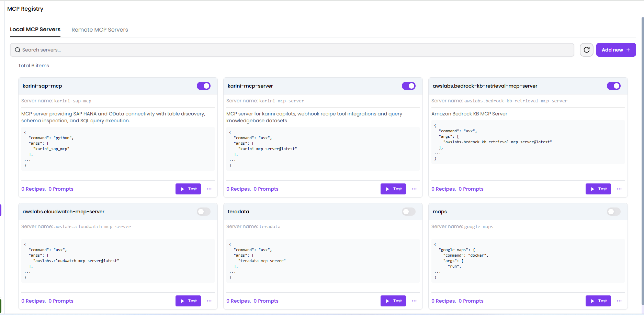
Task: Run Test on the teradata server
Action: coord(393,301)
